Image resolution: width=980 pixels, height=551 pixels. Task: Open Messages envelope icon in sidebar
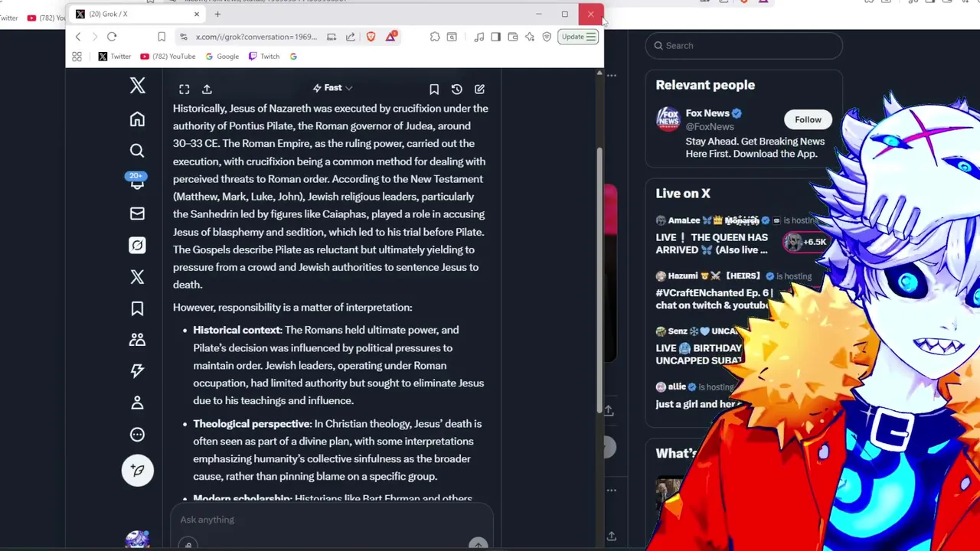coord(137,214)
